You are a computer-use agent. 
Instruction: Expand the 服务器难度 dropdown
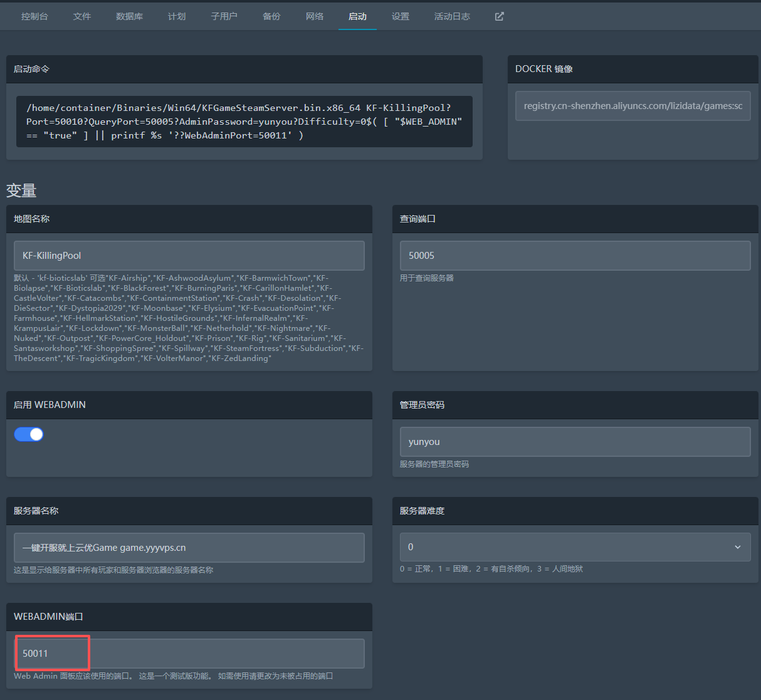[575, 547]
